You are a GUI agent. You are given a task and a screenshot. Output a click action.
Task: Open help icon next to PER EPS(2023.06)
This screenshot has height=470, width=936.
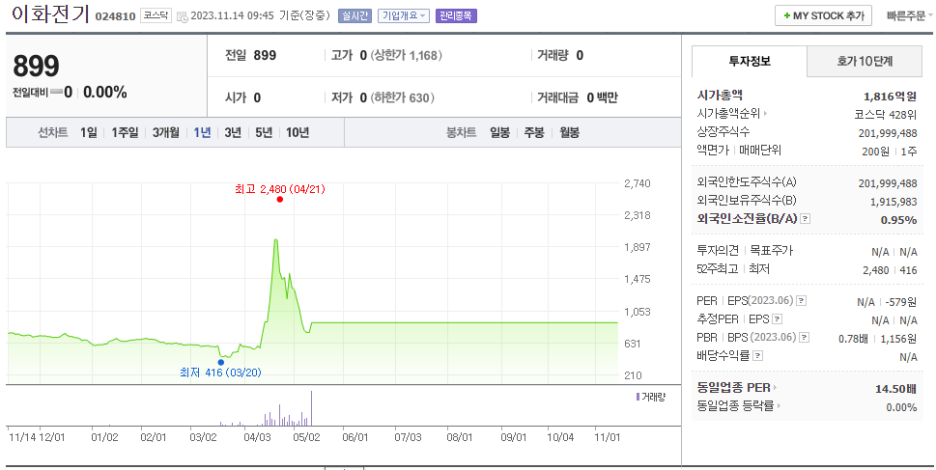tap(802, 301)
